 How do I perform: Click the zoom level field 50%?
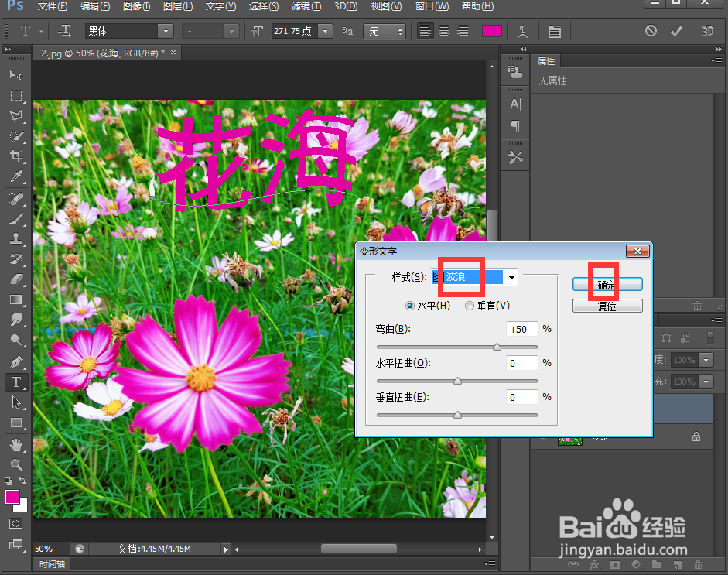click(x=51, y=549)
